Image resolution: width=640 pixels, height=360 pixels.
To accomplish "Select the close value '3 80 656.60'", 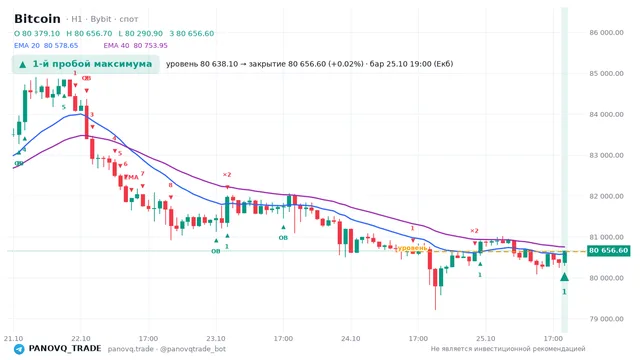I will coord(192,33).
